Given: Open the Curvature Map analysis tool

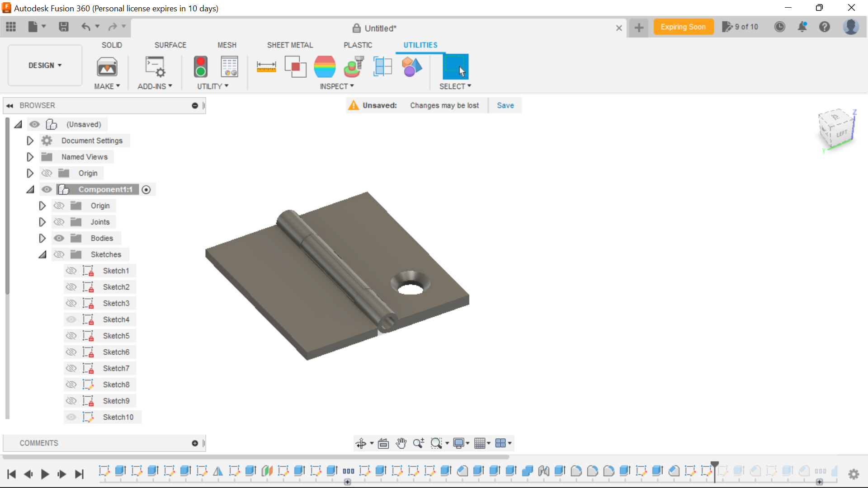Looking at the screenshot, I should (x=325, y=66).
